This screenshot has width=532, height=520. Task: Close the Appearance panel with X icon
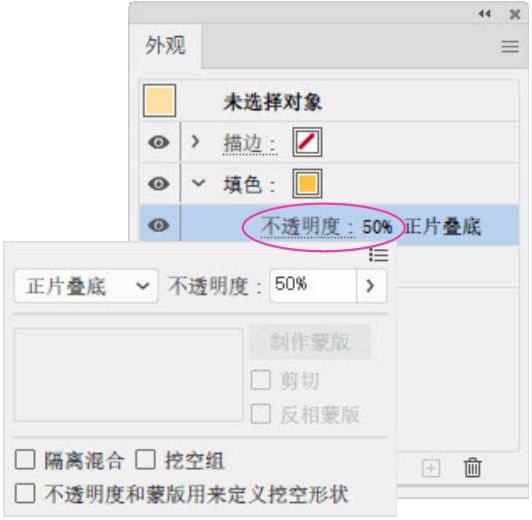point(515,14)
